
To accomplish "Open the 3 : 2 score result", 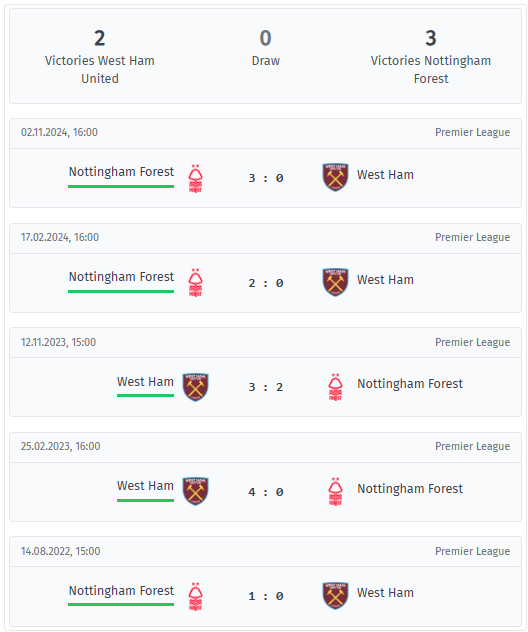I will (x=266, y=387).
